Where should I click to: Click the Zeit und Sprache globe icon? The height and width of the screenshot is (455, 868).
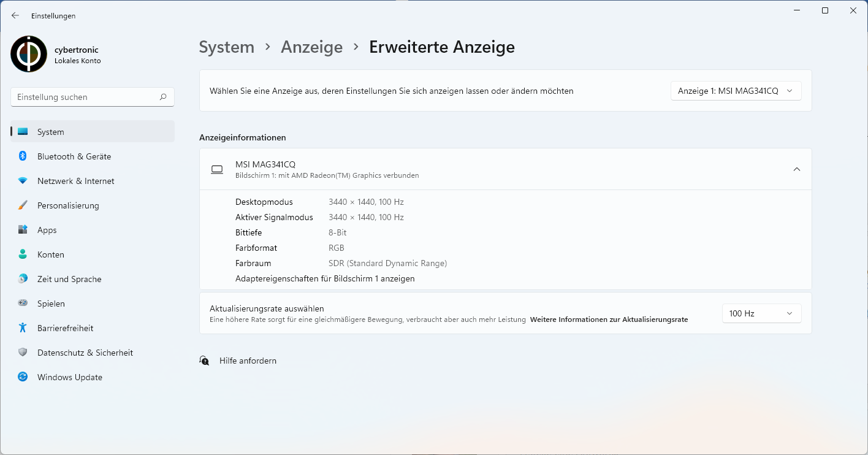[23, 279]
